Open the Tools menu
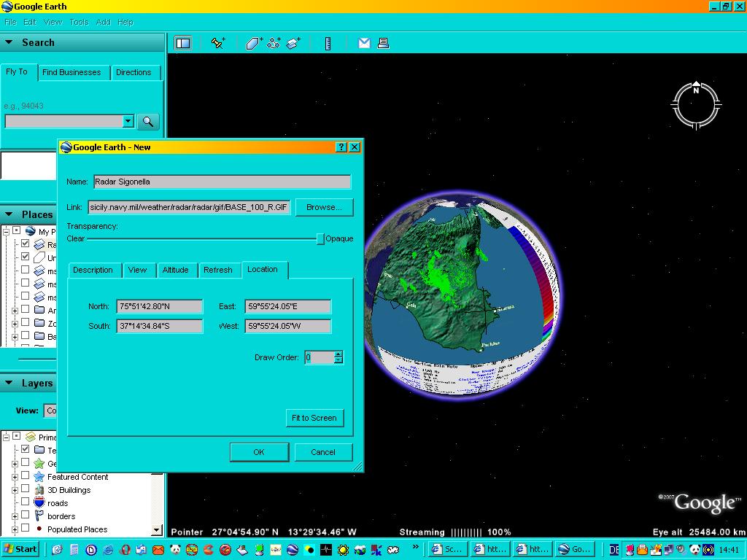This screenshot has height=560, width=747. [79, 23]
